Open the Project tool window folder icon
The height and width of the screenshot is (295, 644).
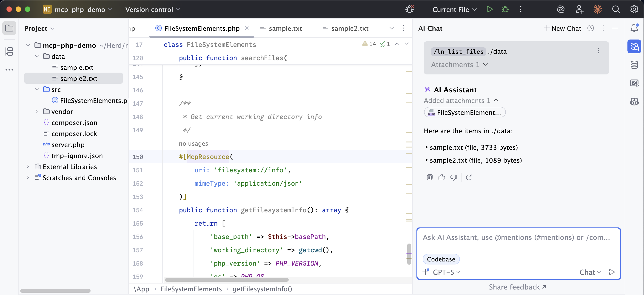coord(9,28)
